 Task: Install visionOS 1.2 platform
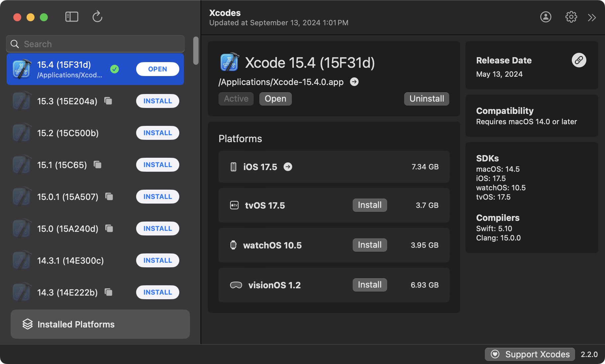[x=370, y=285]
